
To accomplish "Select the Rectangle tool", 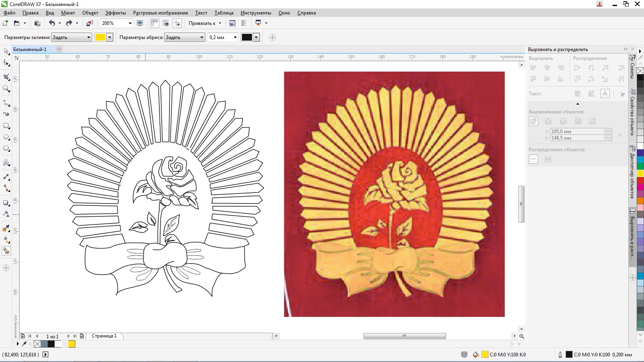I will click(x=6, y=126).
